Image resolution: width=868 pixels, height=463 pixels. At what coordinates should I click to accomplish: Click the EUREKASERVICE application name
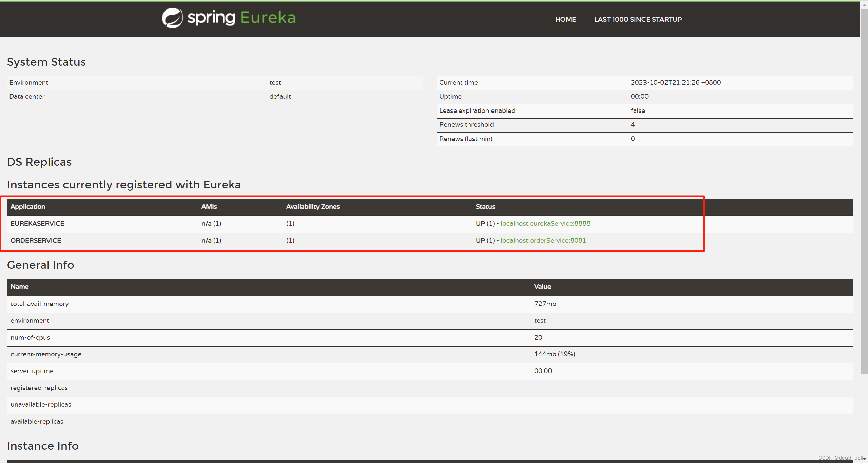(37, 223)
